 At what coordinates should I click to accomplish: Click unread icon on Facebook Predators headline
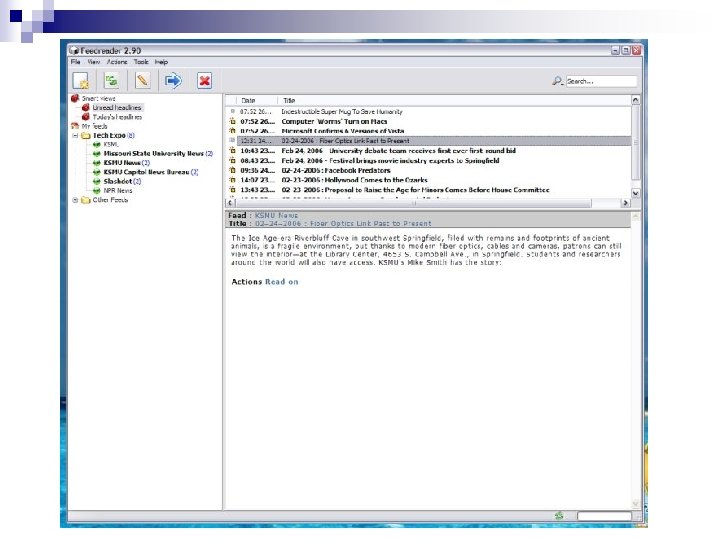point(232,170)
